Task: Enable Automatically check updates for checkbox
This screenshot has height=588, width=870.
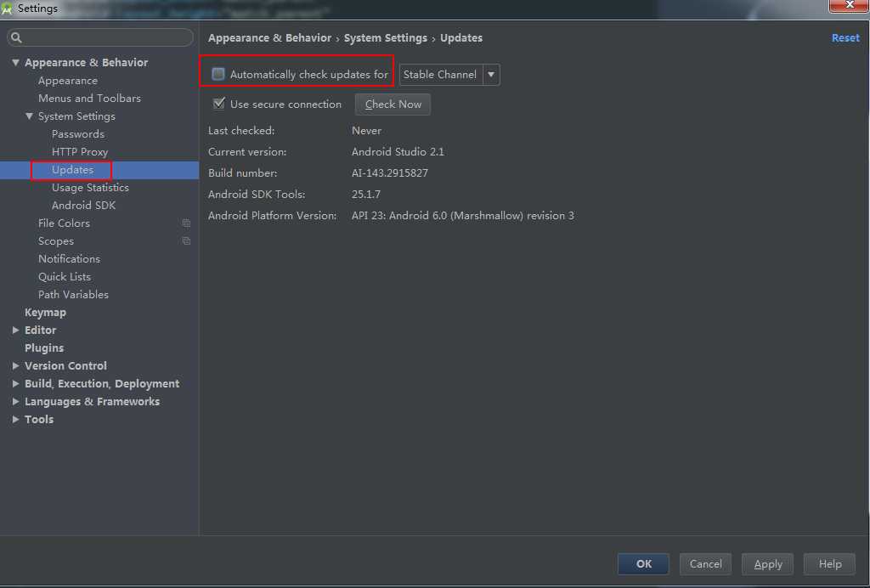Action: [218, 74]
